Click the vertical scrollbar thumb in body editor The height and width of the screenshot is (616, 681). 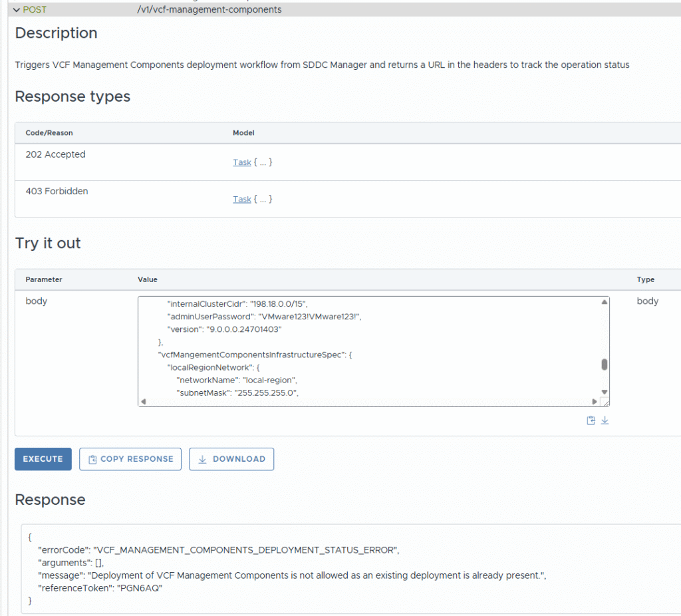click(604, 365)
